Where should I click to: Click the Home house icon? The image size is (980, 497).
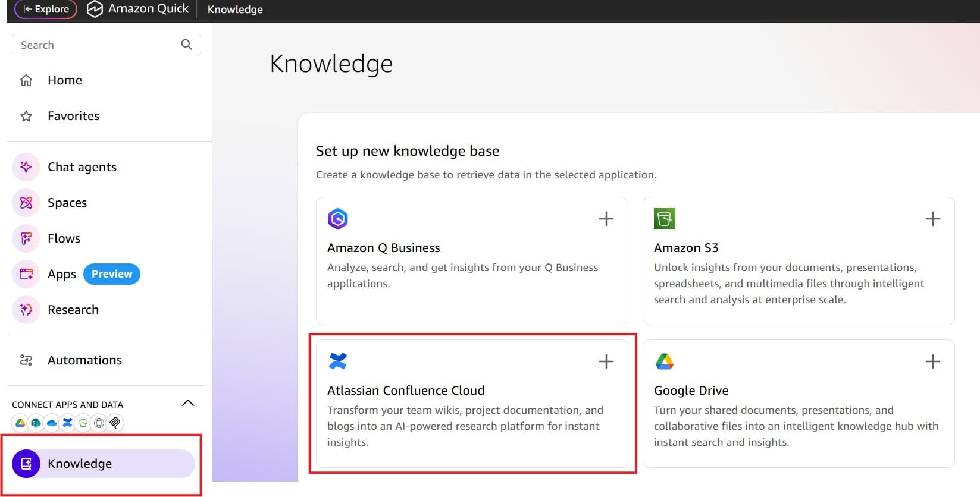pyautogui.click(x=26, y=80)
